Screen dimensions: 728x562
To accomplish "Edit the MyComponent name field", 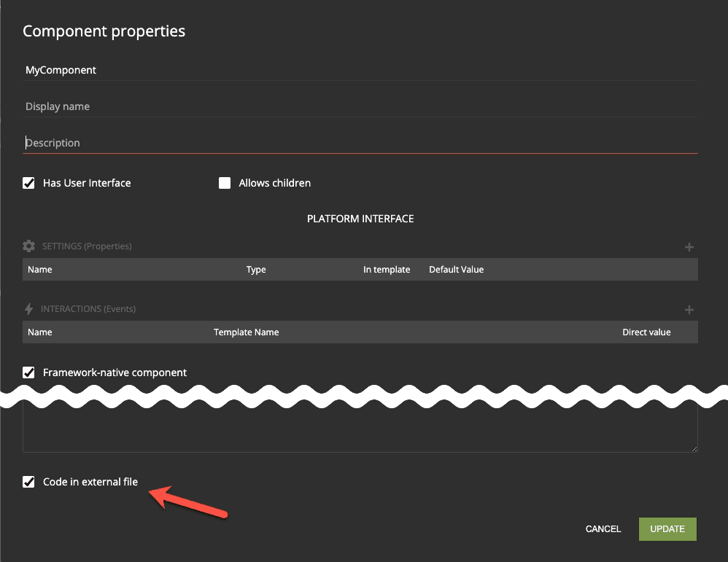I will coord(360,70).
